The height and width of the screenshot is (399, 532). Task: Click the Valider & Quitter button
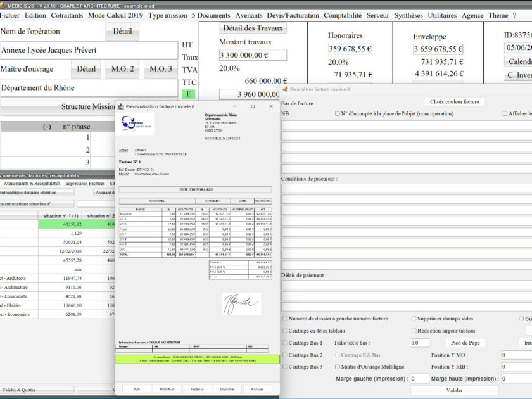[x=37, y=390]
